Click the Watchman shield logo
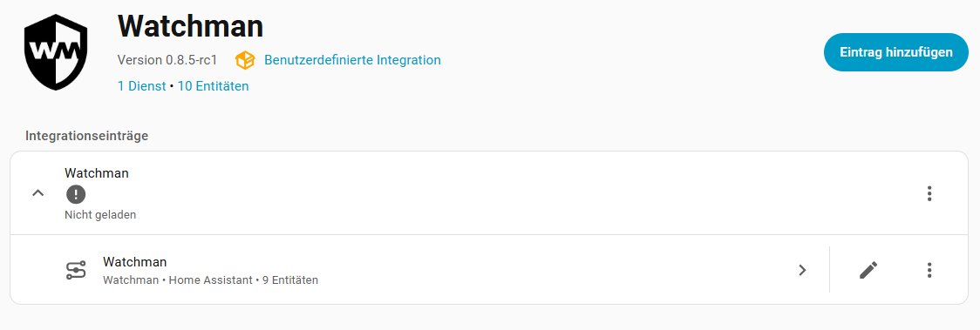The width and height of the screenshot is (980, 330). coord(56,51)
